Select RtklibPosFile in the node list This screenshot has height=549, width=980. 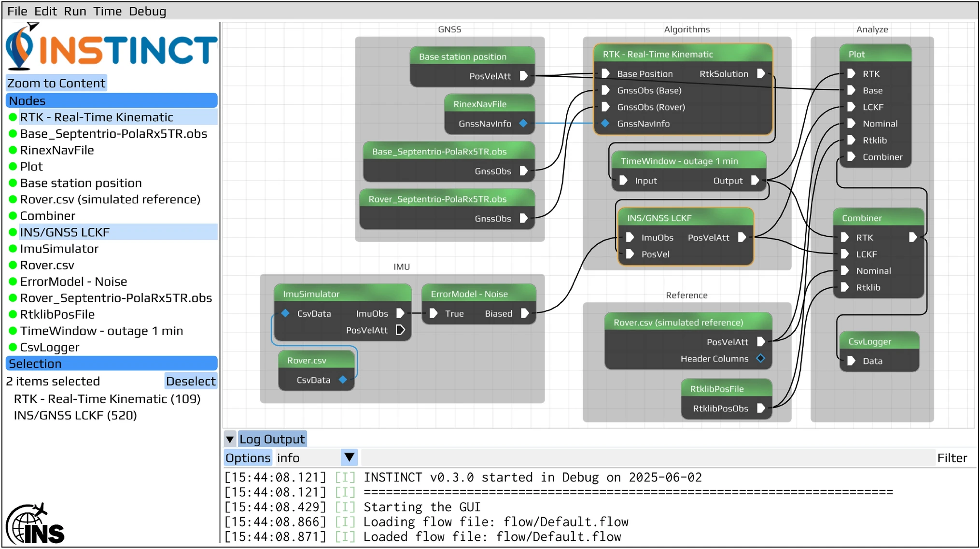coord(57,314)
